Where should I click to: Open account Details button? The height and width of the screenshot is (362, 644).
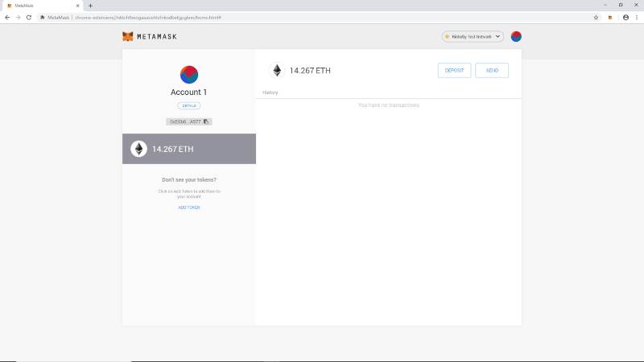coord(189,106)
